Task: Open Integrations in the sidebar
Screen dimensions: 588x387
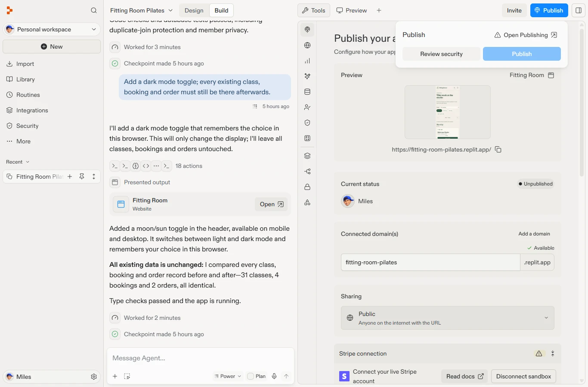Action: [32, 110]
